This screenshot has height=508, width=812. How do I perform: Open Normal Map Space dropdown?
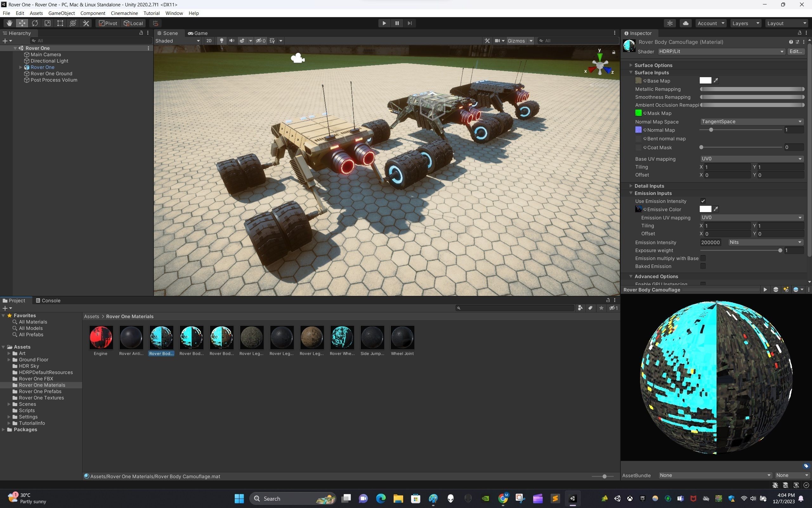point(752,122)
